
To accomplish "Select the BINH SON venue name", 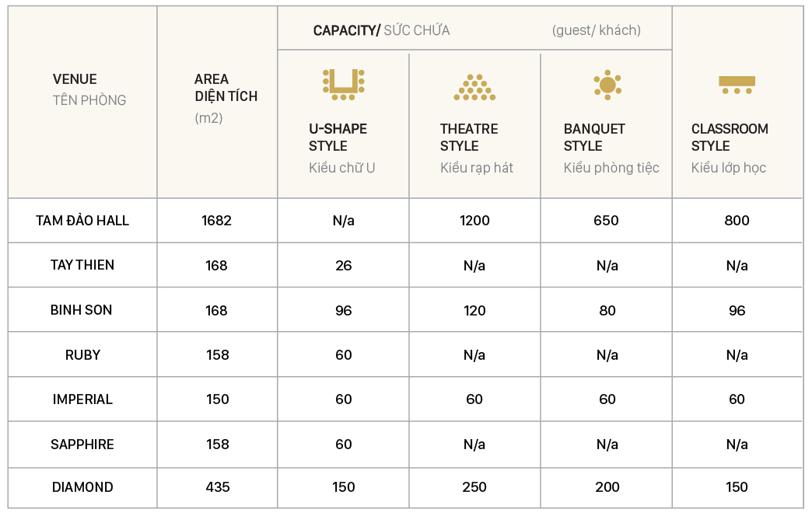I will [82, 310].
